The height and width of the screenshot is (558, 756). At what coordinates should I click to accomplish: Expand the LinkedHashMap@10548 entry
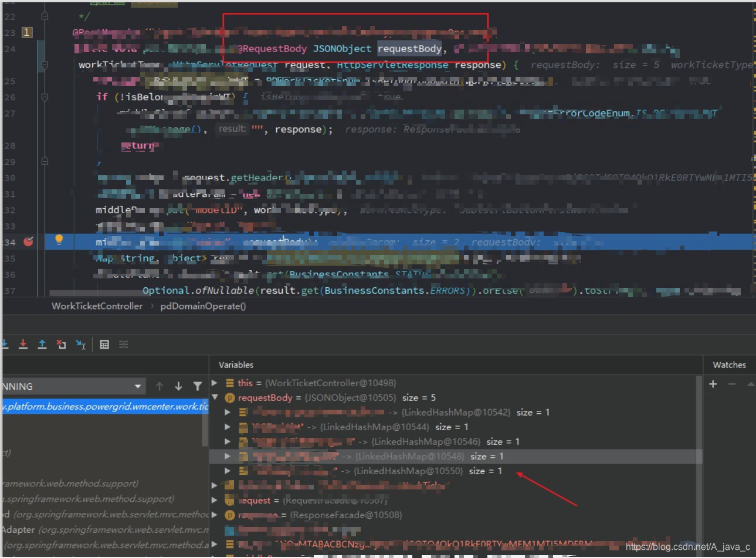click(x=228, y=456)
